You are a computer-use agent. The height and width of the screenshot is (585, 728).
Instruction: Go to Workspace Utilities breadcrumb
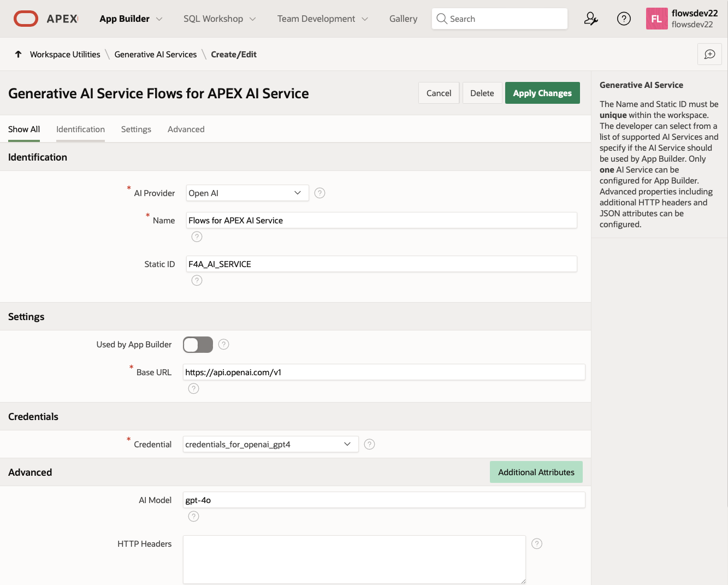click(65, 54)
